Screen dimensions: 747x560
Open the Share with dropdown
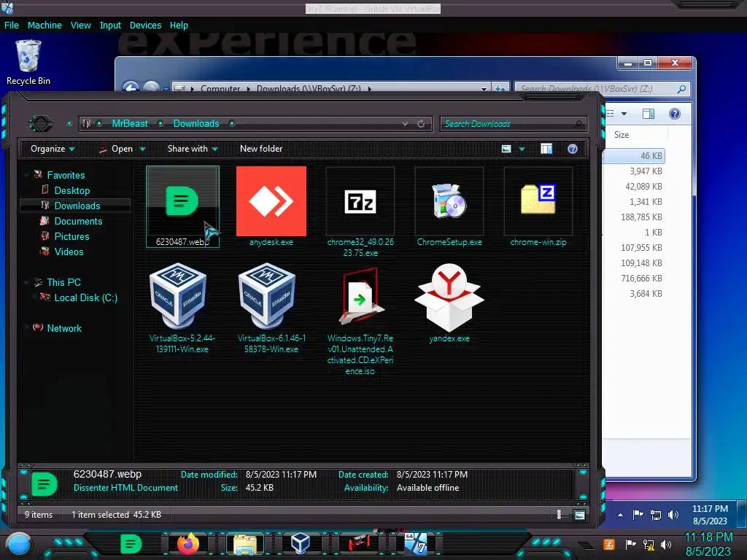click(193, 149)
